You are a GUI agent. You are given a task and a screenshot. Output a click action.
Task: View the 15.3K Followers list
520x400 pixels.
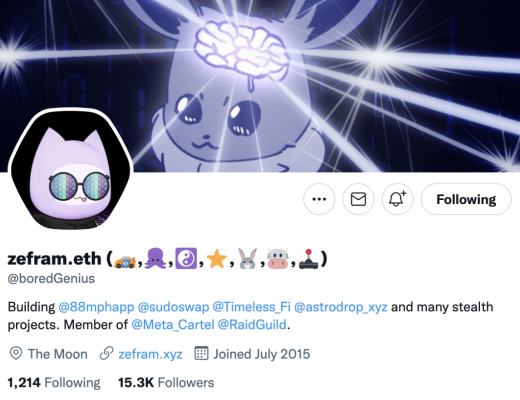[166, 383]
